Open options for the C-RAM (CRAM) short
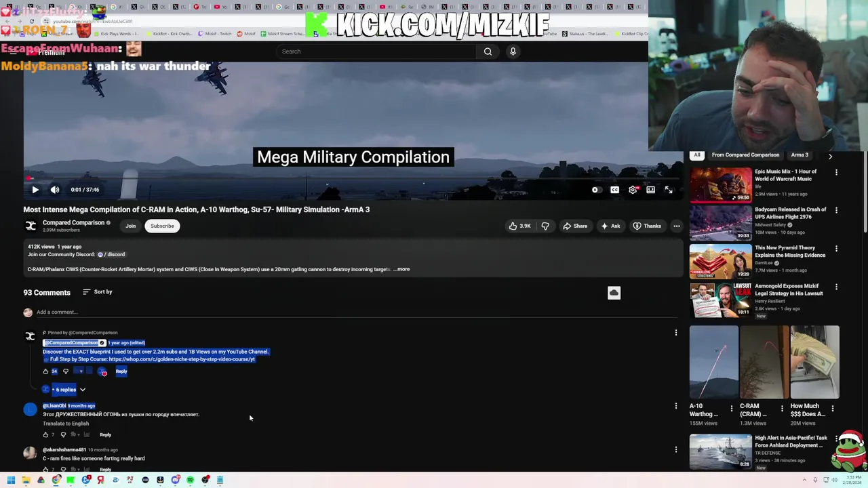Image resolution: width=868 pixels, height=488 pixels. [x=781, y=409]
